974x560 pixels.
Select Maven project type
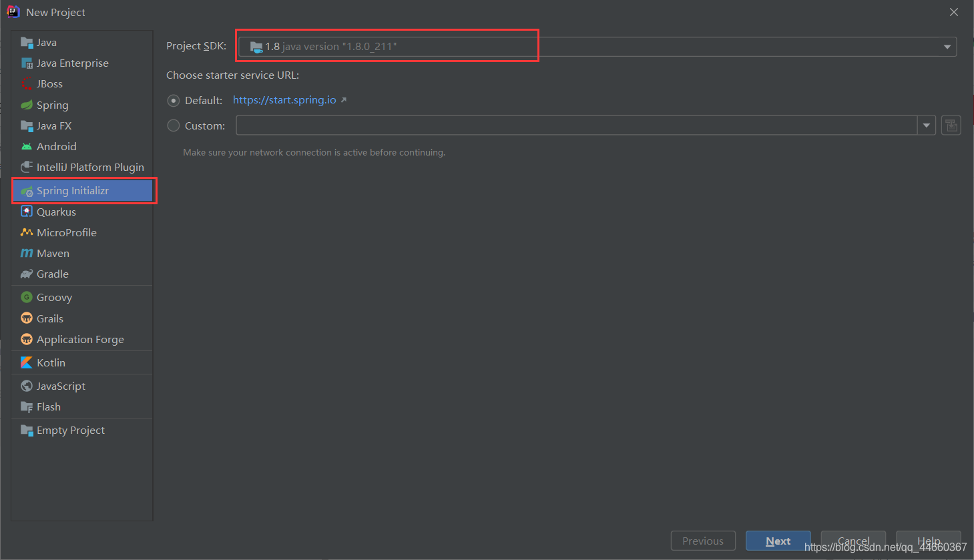click(x=82, y=253)
